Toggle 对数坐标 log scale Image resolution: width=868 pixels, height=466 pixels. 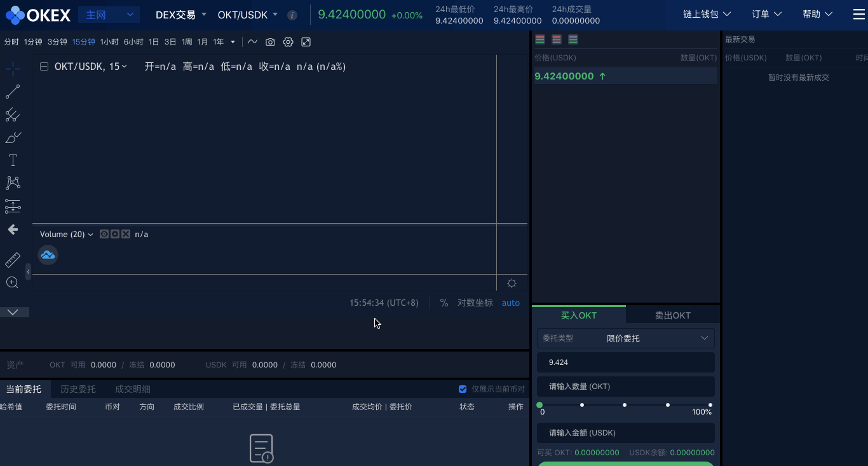(475, 303)
